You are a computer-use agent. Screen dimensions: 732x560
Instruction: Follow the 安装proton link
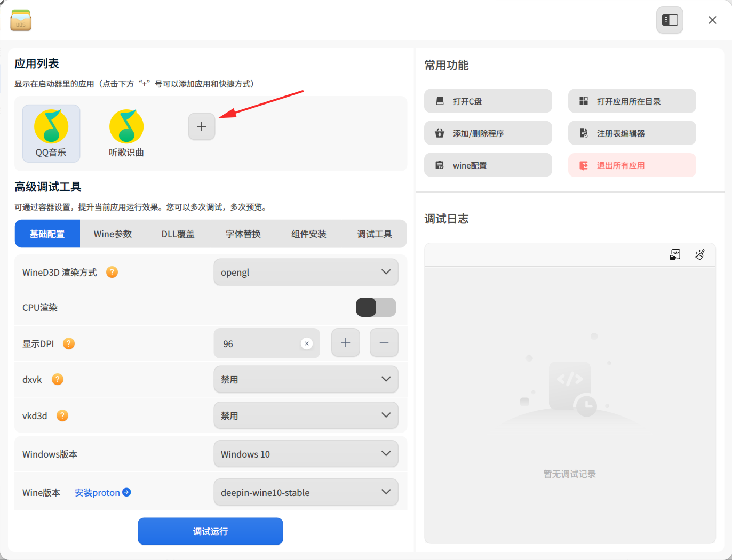tap(98, 492)
